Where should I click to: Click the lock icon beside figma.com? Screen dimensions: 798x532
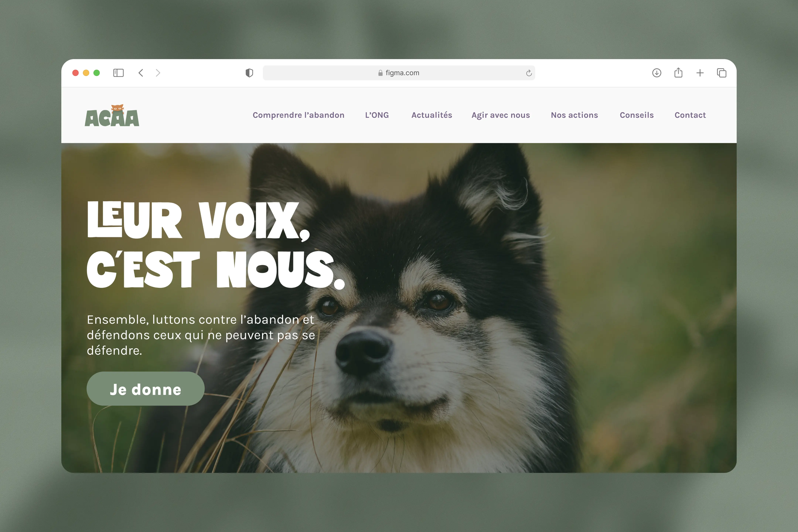tap(380, 73)
